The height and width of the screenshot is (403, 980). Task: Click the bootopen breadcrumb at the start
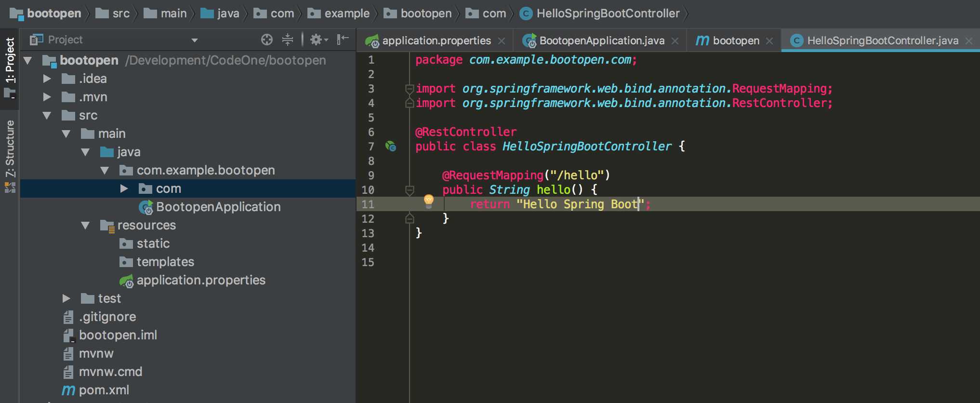click(45, 13)
